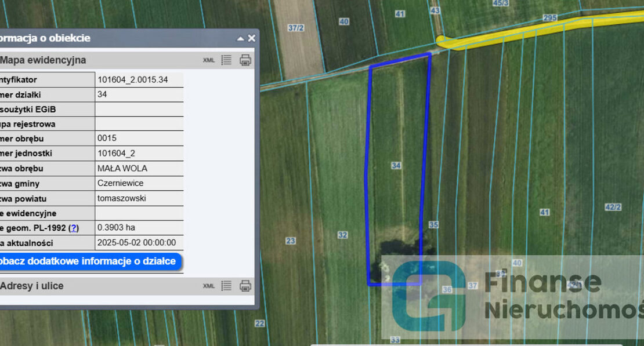This screenshot has height=346, width=644.
Task: Click the blue additional parcel information button
Action: point(88,261)
